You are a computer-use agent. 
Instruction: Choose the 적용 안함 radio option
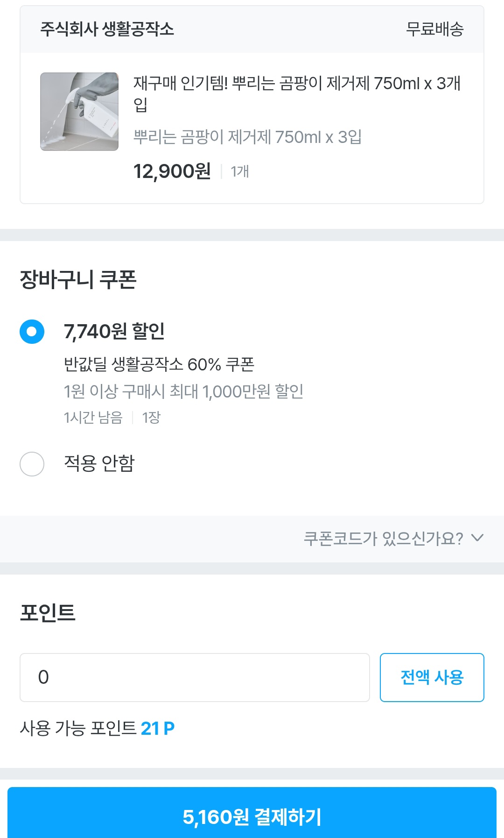coord(32,464)
